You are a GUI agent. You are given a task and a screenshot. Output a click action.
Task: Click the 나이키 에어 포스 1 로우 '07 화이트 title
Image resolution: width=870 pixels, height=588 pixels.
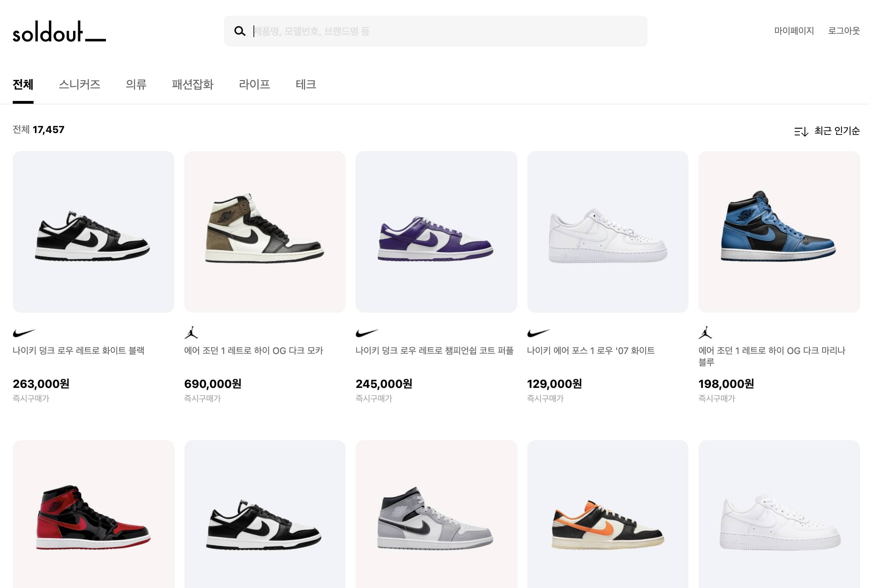click(x=590, y=351)
